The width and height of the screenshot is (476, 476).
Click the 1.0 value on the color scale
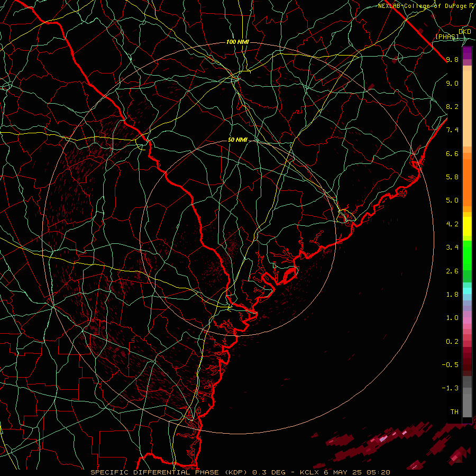452,318
